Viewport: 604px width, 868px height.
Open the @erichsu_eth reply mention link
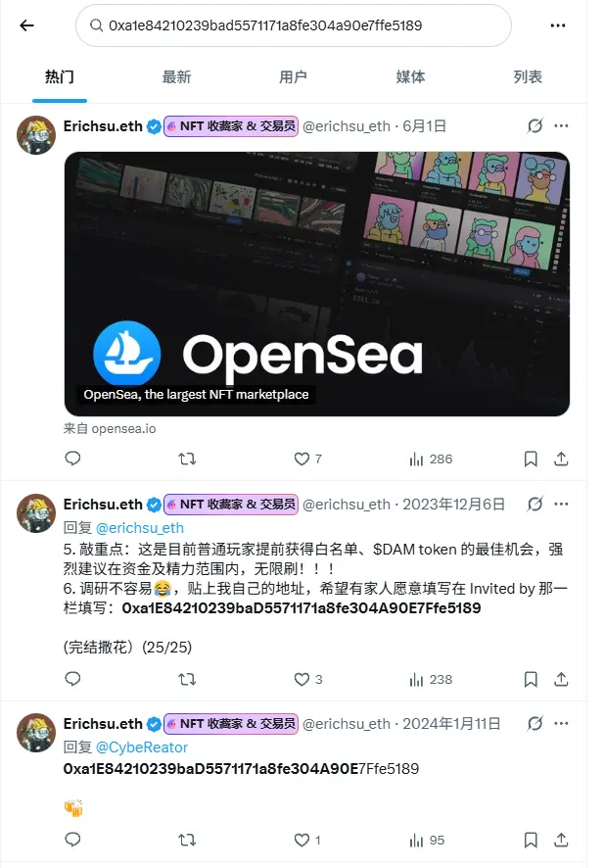pos(139,528)
